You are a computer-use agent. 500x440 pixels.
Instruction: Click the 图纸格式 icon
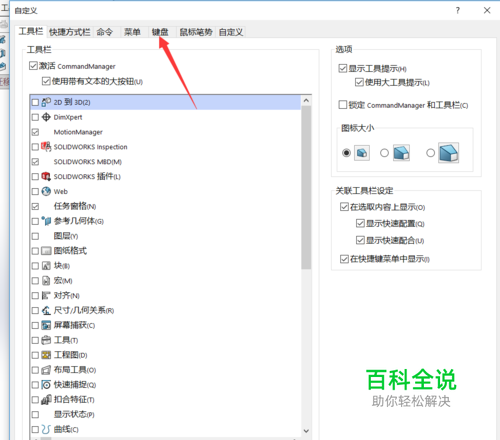pos(46,251)
